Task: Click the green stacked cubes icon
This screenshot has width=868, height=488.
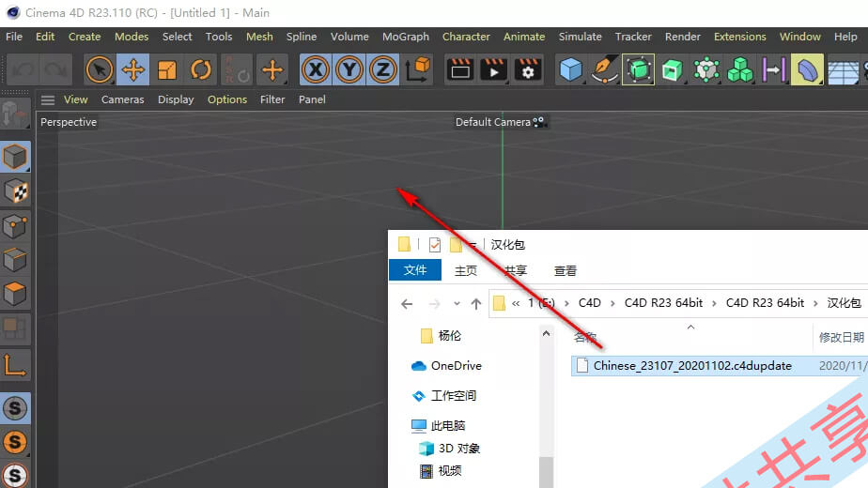Action: click(740, 69)
